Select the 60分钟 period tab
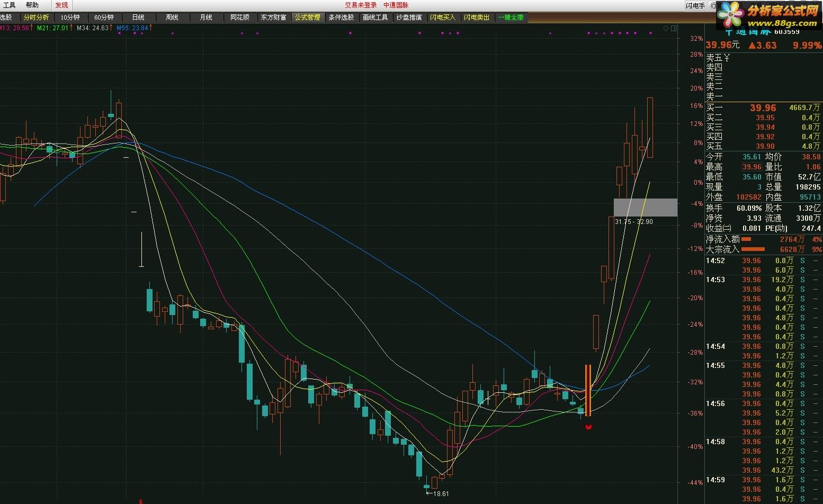The height and width of the screenshot is (504, 823). pos(104,17)
